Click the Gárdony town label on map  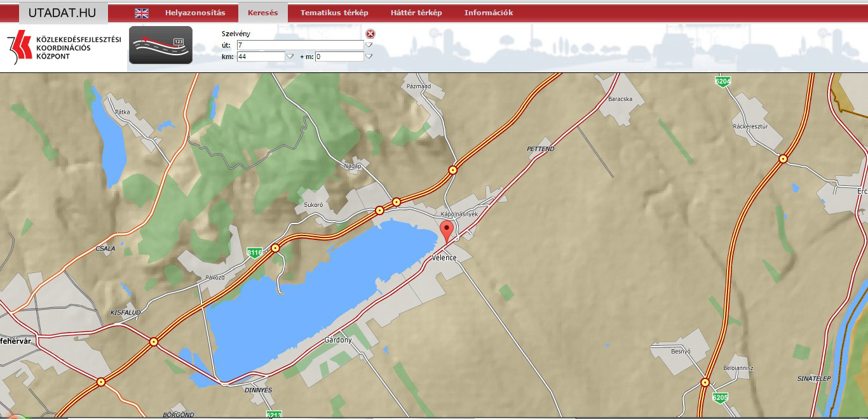click(x=337, y=340)
